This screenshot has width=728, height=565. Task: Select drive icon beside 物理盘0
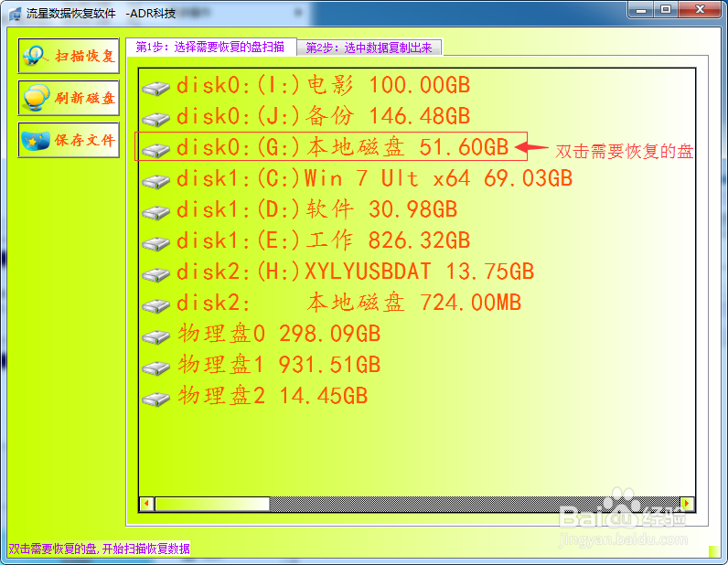[x=156, y=336]
